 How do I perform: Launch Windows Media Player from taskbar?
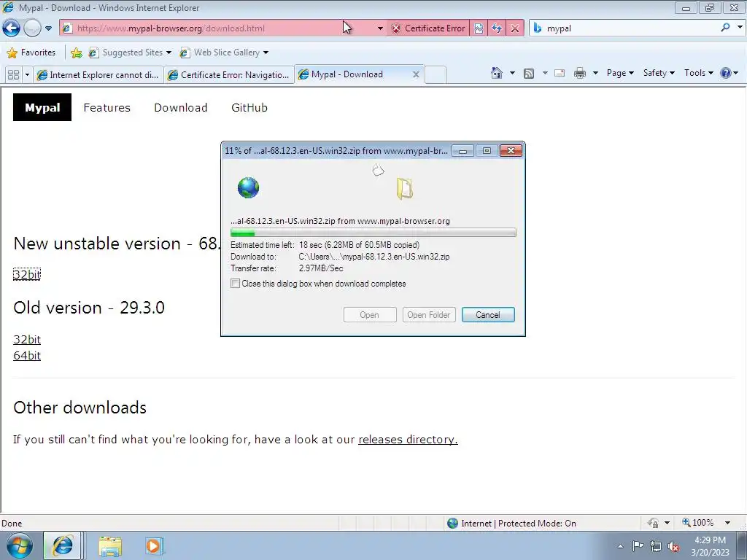click(154, 545)
